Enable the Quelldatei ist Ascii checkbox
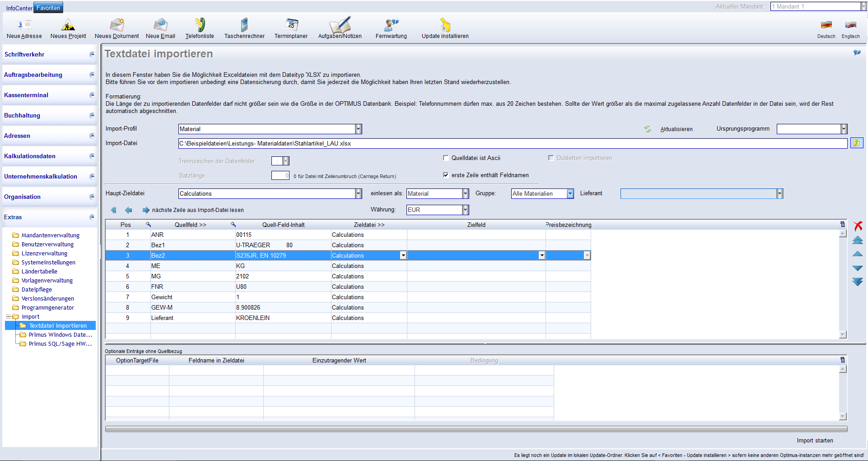This screenshot has height=461, width=868. tap(446, 158)
